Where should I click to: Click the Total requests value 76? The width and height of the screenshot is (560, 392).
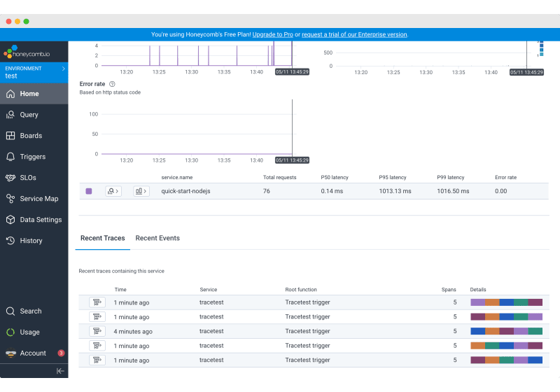267,191
